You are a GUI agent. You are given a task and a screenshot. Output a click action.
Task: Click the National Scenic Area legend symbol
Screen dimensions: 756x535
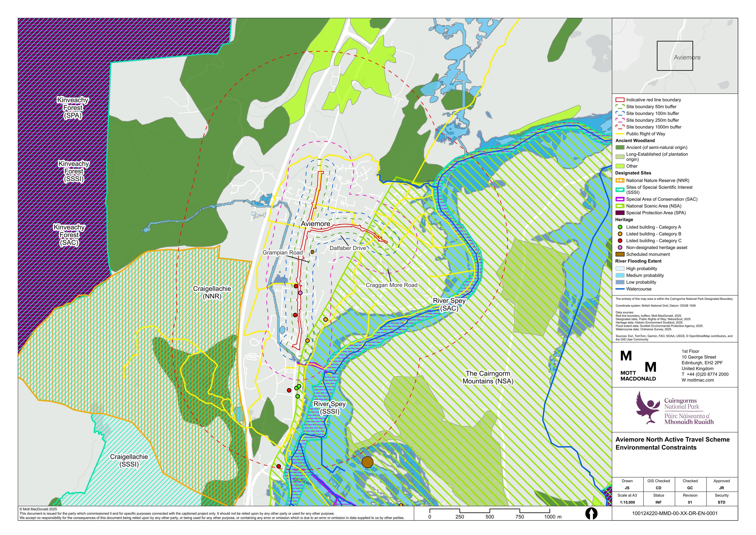(x=620, y=206)
